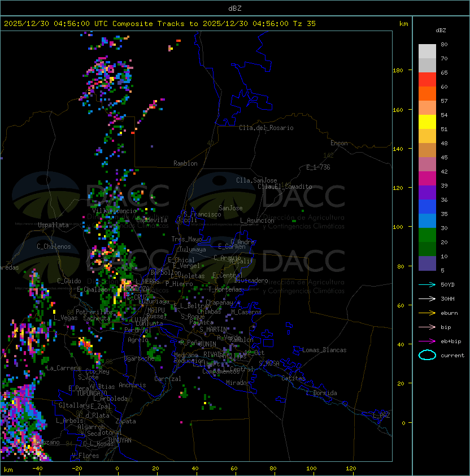The width and height of the screenshot is (470, 476).
Task: Select the red 60-65 dBZ color swatch
Action: 427,80
